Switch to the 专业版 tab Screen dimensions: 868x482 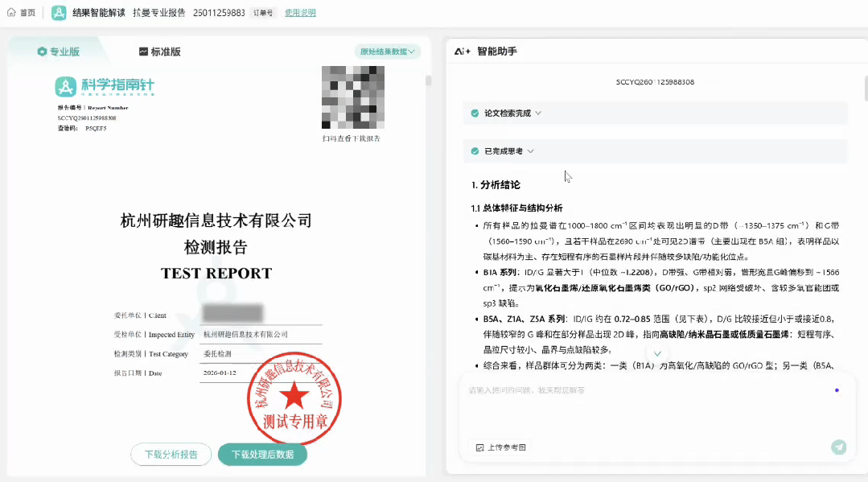pos(59,51)
